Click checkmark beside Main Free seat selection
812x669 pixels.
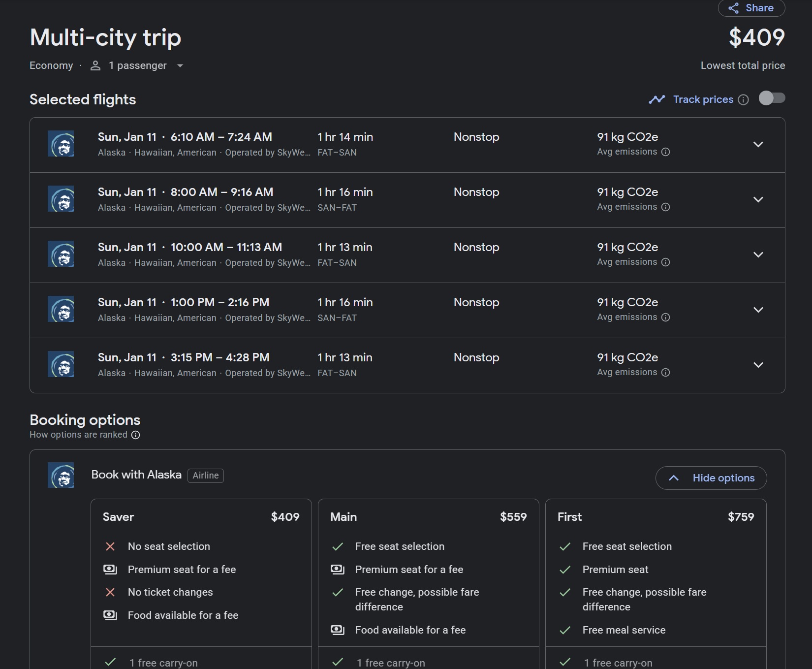pos(338,547)
